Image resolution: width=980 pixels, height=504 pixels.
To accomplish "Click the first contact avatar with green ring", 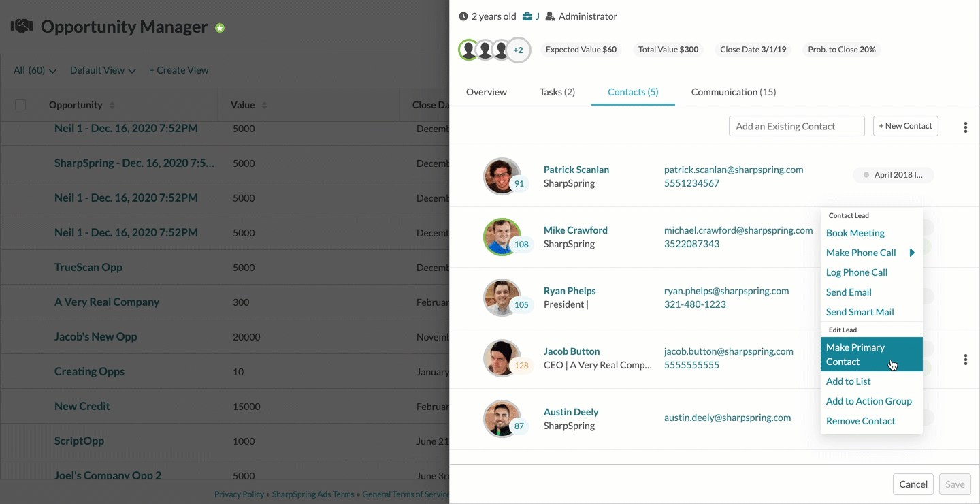I will click(468, 50).
